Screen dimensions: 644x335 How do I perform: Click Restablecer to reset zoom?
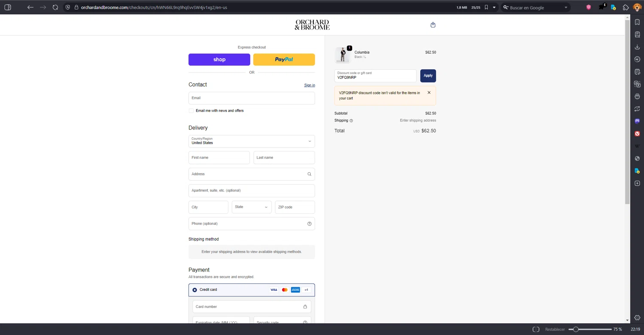click(x=555, y=329)
